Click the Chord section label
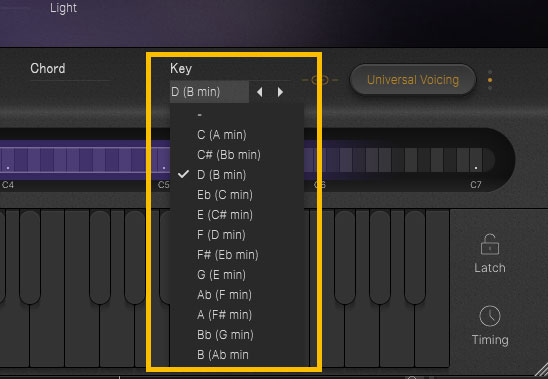Screen dimensions: 548x379 click(x=48, y=68)
